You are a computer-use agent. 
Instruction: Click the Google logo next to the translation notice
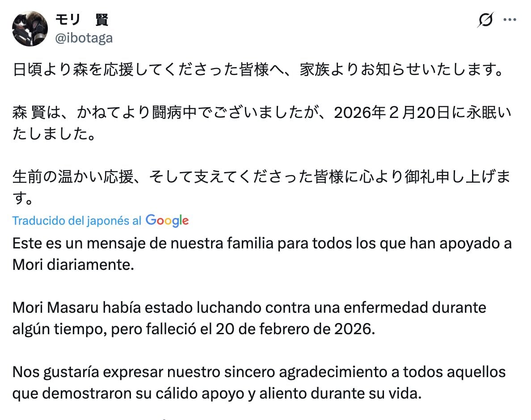tap(166, 220)
